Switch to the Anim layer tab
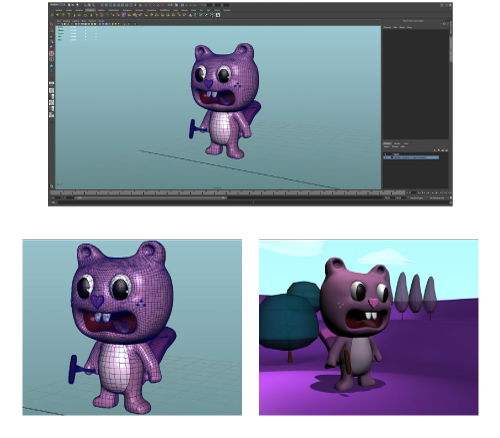This screenshot has width=500, height=438. pyautogui.click(x=406, y=143)
